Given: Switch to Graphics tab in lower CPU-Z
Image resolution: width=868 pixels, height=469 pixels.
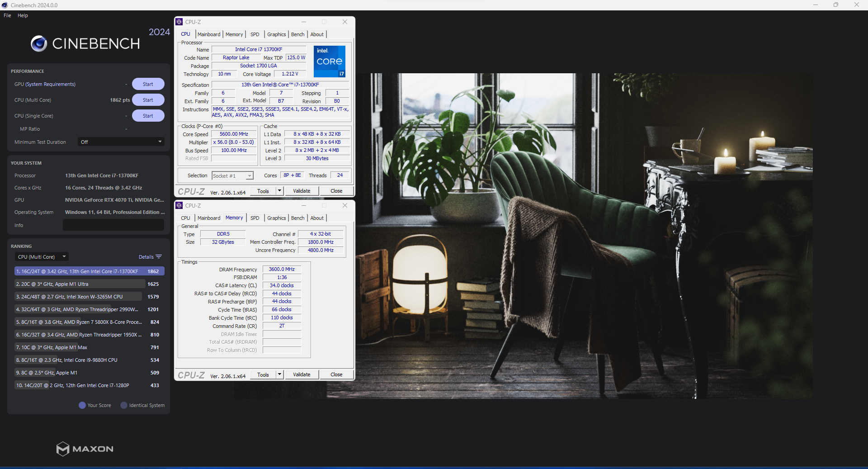Looking at the screenshot, I should (x=276, y=218).
